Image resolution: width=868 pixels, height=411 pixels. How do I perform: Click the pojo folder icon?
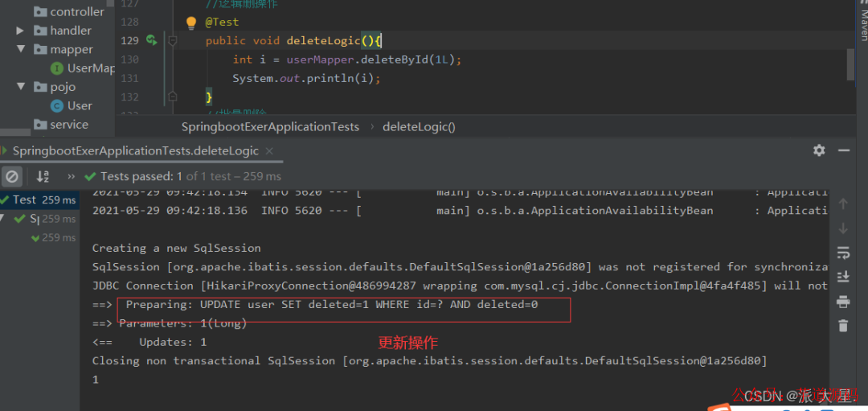tap(40, 87)
